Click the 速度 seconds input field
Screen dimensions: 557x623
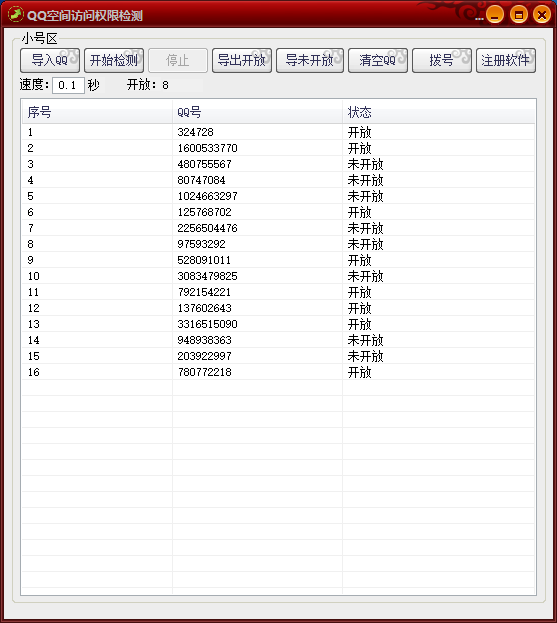(x=68, y=85)
